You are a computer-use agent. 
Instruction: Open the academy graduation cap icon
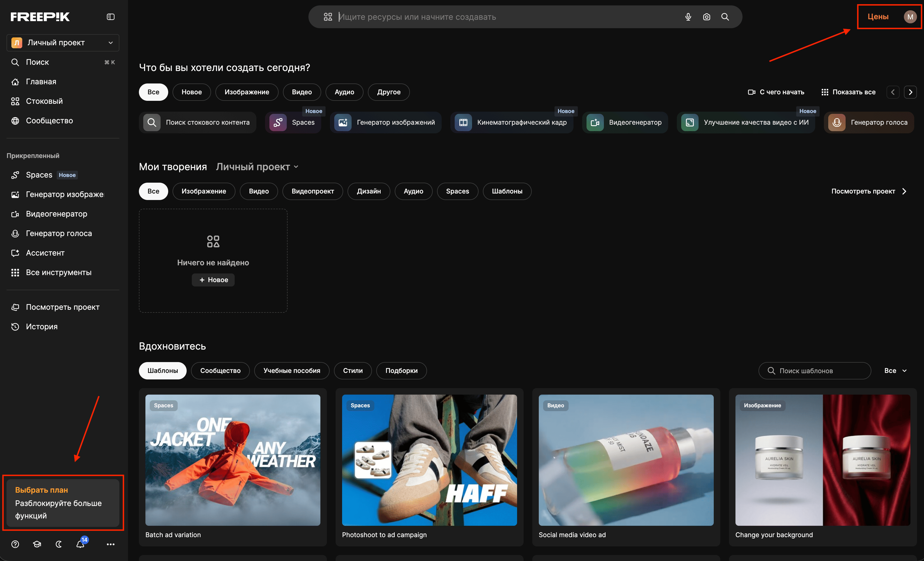(x=37, y=544)
